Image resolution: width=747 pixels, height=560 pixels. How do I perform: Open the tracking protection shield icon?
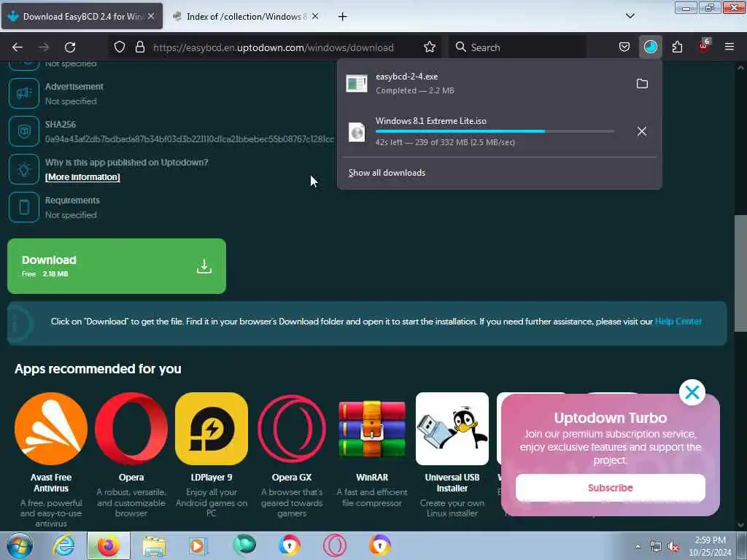coord(120,47)
